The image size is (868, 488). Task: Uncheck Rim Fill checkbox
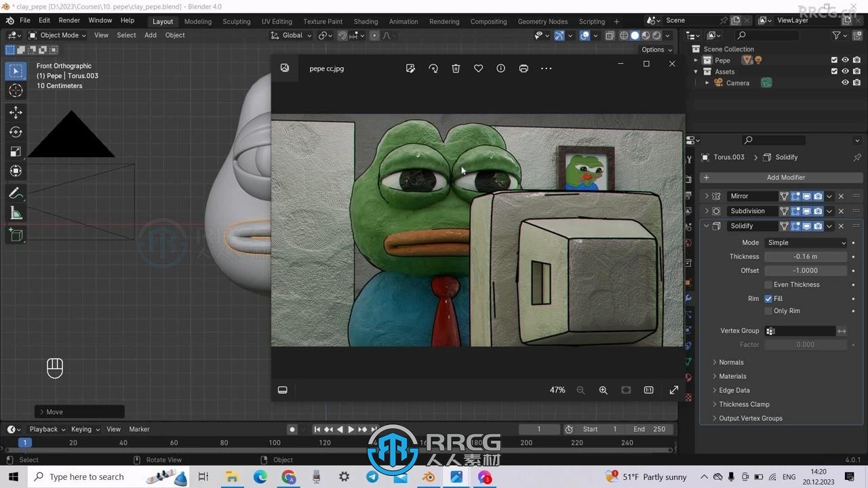point(768,298)
